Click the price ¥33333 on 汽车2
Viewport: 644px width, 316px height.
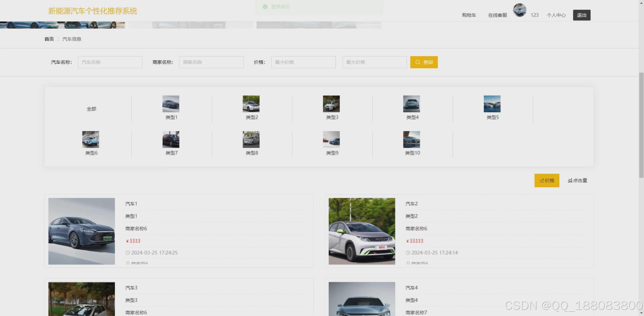415,241
